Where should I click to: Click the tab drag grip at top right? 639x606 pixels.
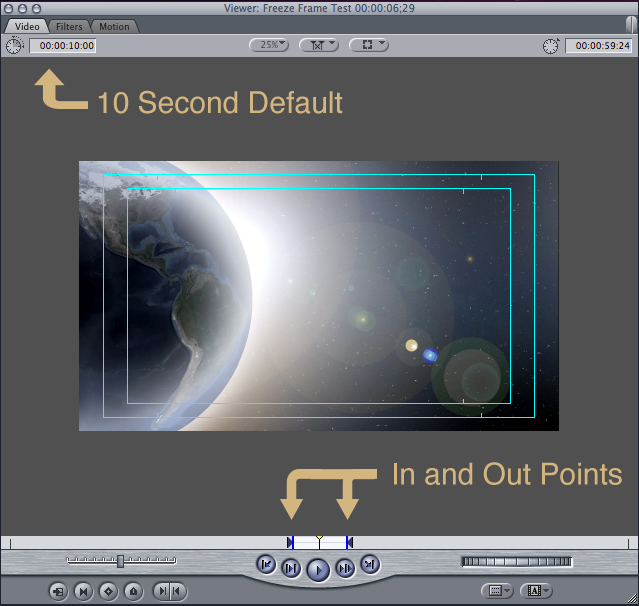point(631,25)
